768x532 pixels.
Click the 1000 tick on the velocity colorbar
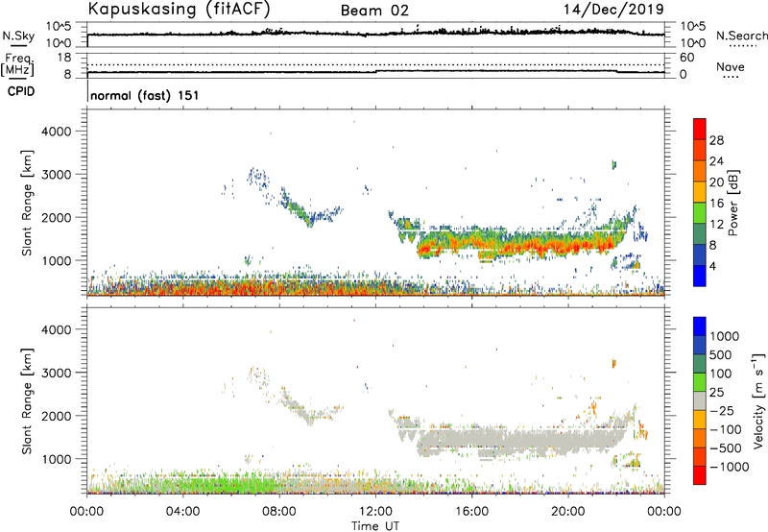tap(724, 336)
